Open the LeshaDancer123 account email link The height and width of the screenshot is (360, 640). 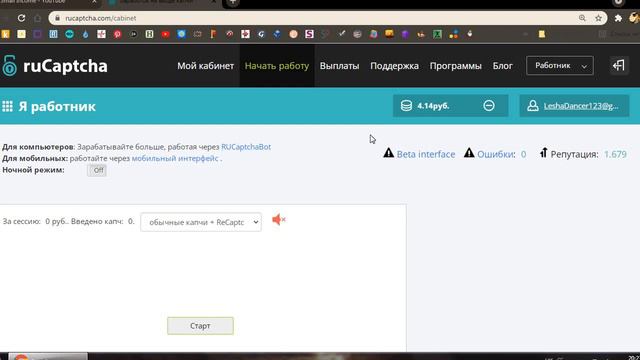(581, 106)
